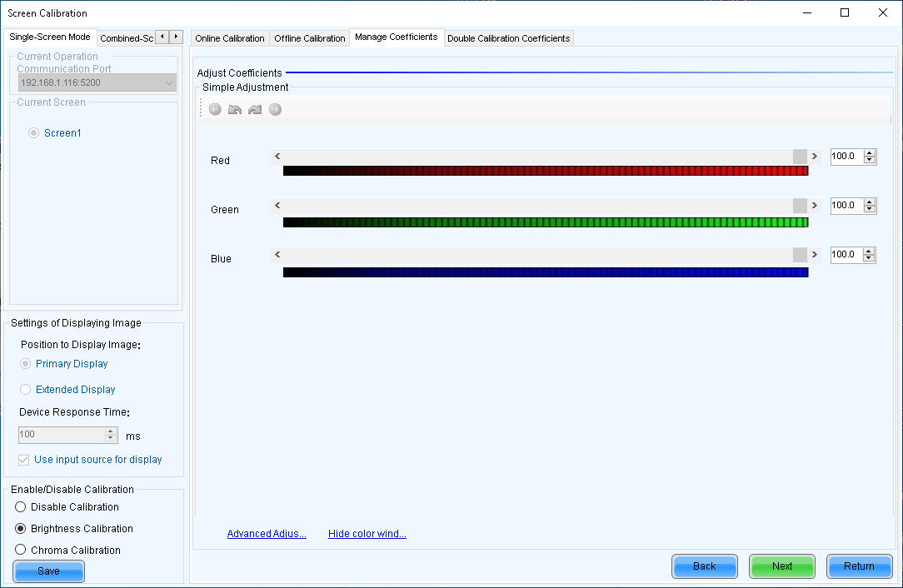903x588 pixels.
Task: Click the right arrow on the Red slider
Action: pyautogui.click(x=814, y=156)
